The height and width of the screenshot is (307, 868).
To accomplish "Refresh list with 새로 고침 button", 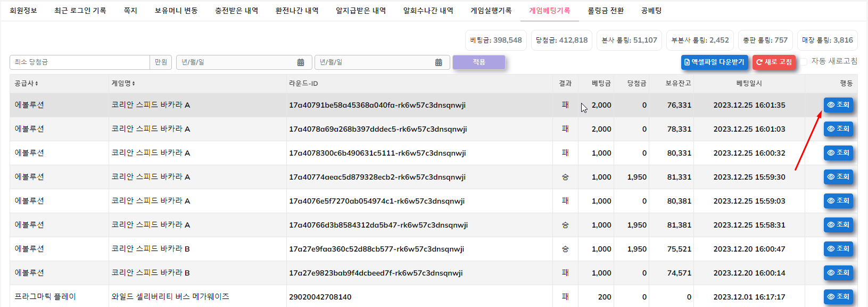I will point(774,62).
